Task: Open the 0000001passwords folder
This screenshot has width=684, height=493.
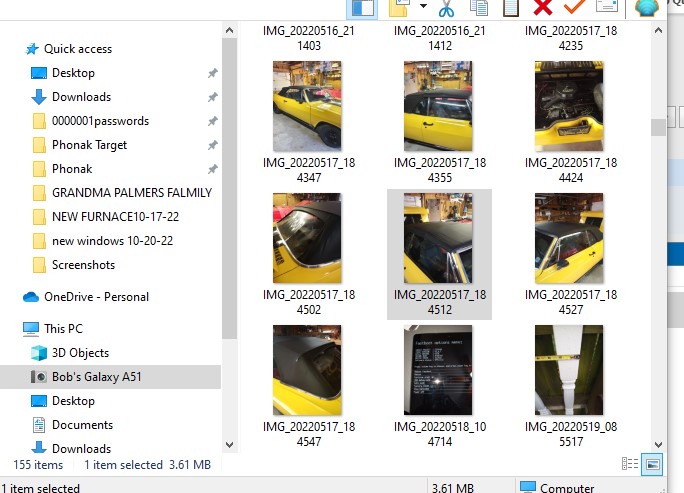Action: 100,121
